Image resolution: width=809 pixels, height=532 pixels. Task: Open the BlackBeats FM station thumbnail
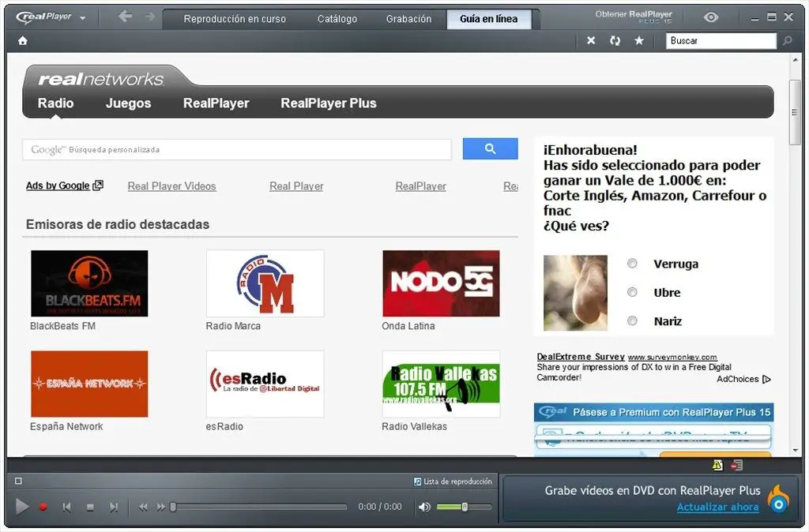coord(89,283)
